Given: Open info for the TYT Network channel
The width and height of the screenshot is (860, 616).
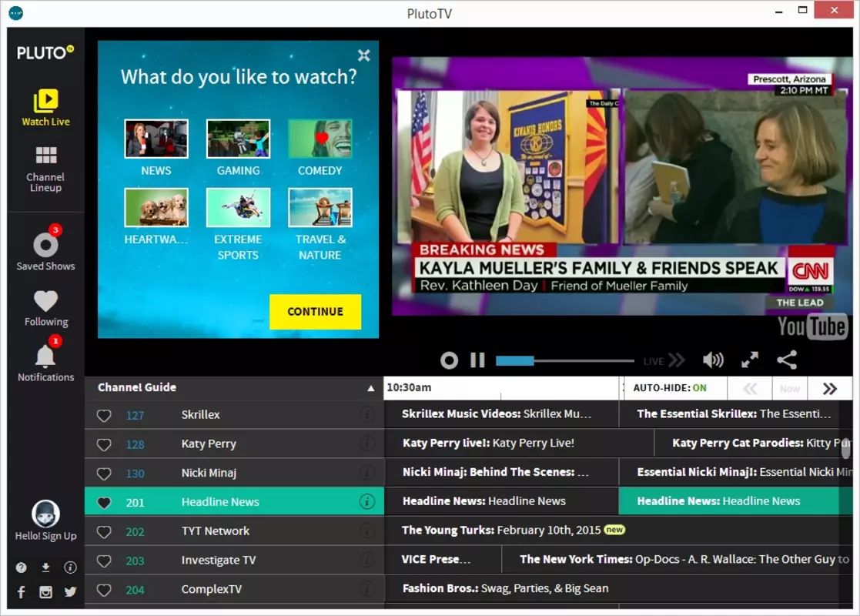Looking at the screenshot, I should 367,531.
